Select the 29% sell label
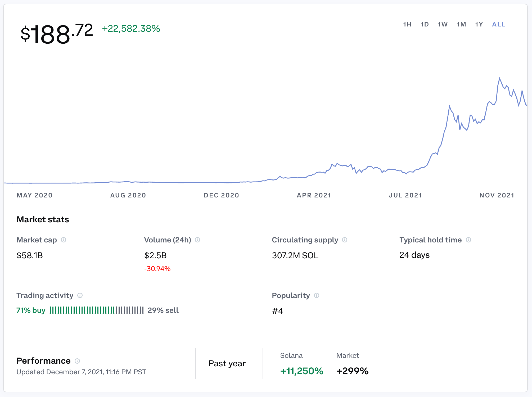532x397 pixels. tap(163, 310)
